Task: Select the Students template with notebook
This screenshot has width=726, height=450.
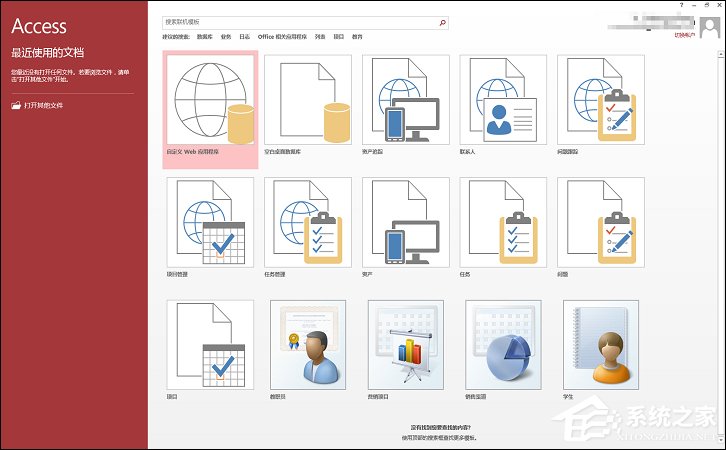Action: point(601,345)
